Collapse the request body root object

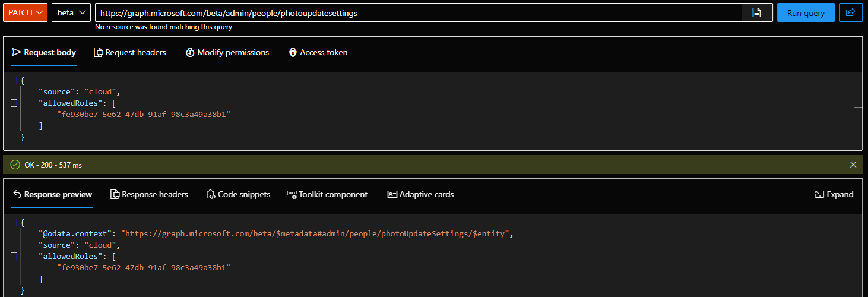(x=14, y=81)
